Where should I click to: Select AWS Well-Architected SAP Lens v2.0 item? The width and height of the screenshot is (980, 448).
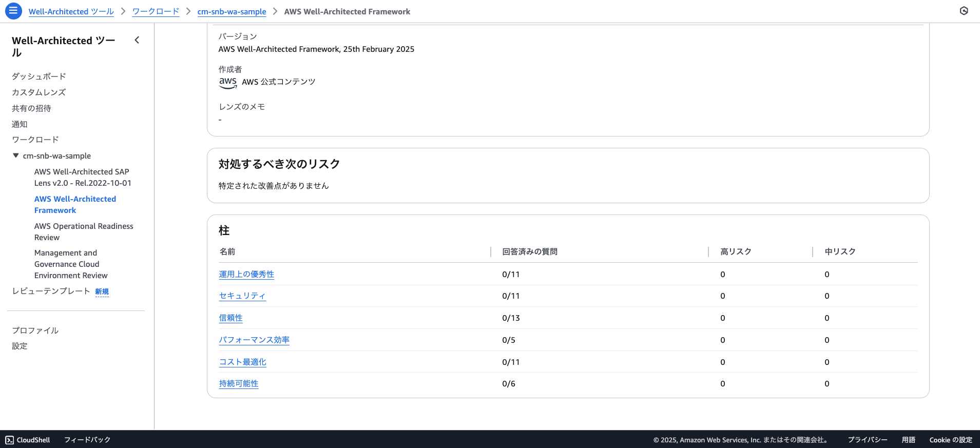point(83,178)
